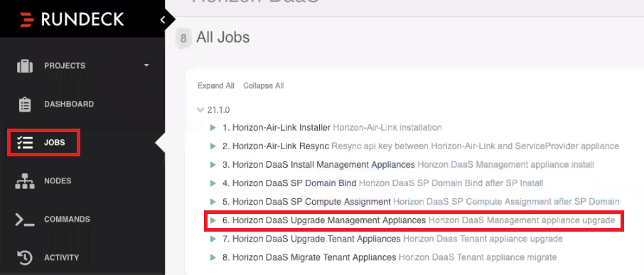This screenshot has height=275, width=644.
Task: Go to Dashboard in sidebar
Action: [x=69, y=104]
